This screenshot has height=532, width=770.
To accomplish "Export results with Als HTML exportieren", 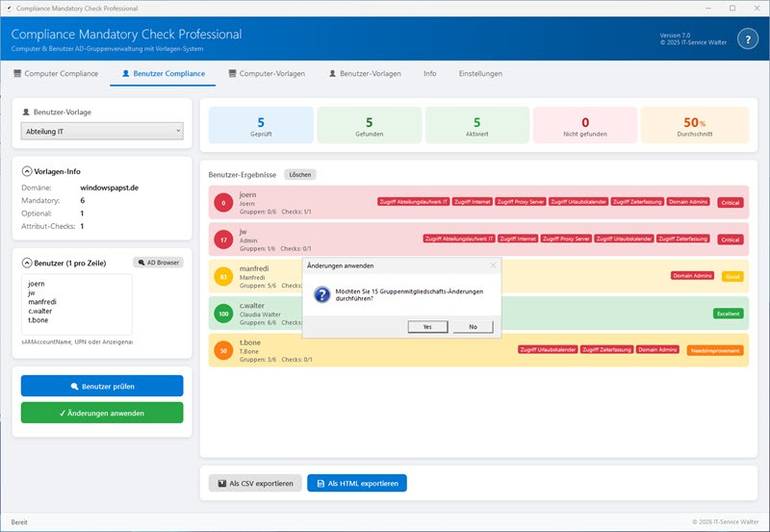I will click(x=356, y=483).
